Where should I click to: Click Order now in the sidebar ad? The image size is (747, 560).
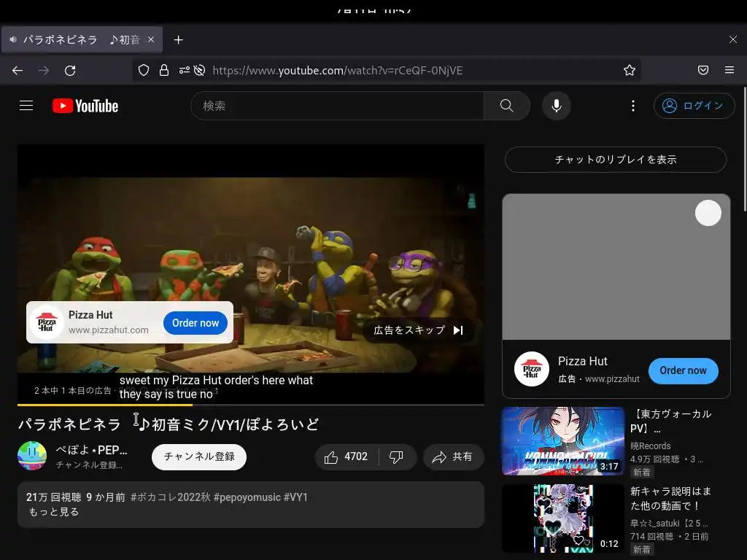coord(683,370)
